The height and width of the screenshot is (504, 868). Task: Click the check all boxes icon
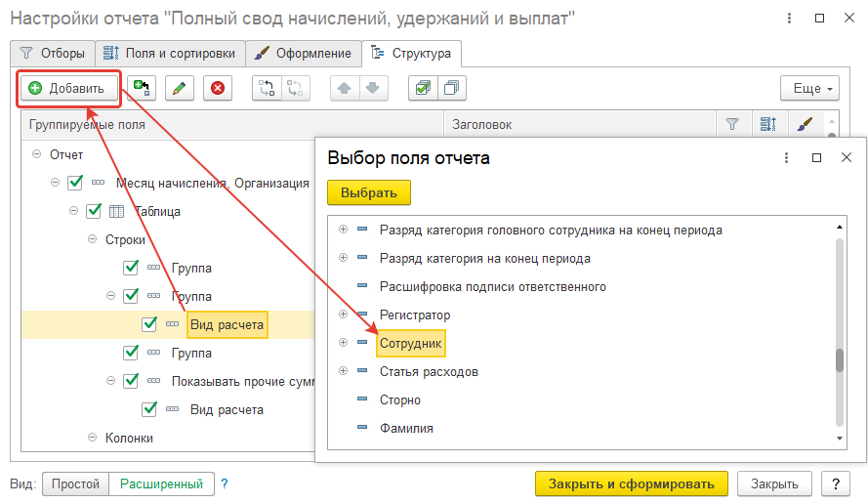coord(422,88)
